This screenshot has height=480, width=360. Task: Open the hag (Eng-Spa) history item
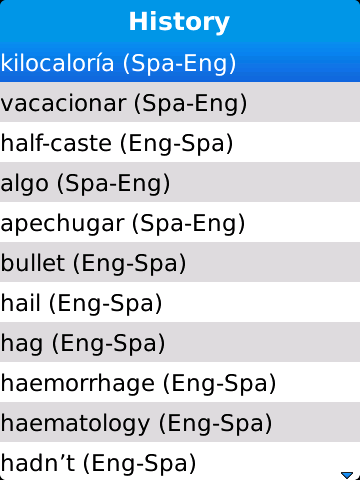click(x=180, y=342)
